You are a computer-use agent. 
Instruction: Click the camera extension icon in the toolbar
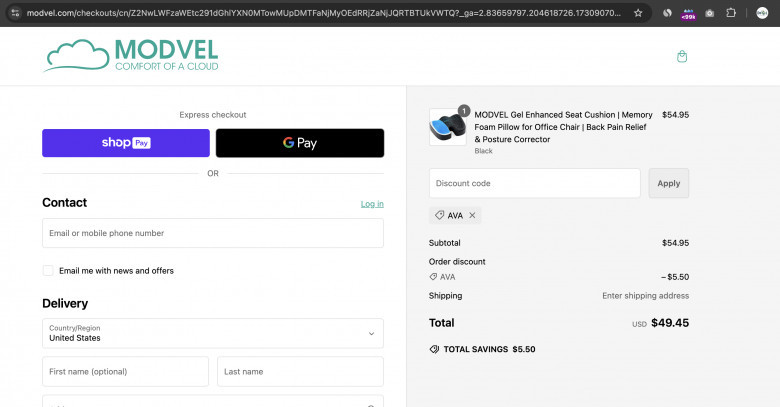pos(709,13)
